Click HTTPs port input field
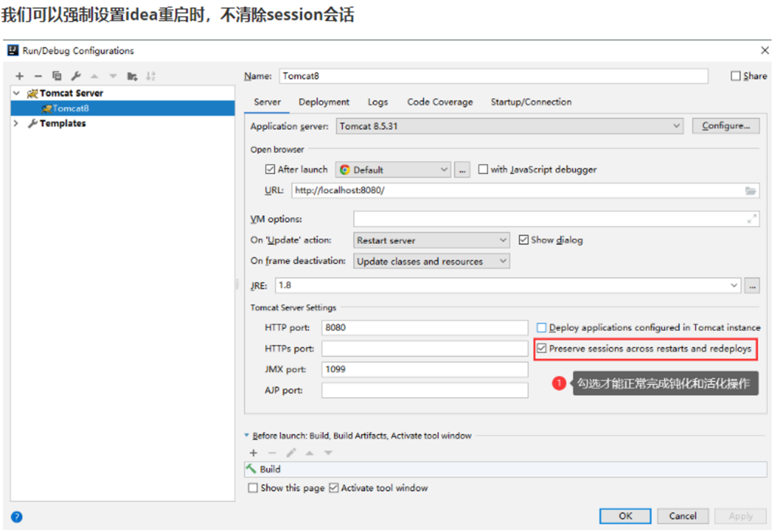Screen dimensions: 773x532 (425, 349)
